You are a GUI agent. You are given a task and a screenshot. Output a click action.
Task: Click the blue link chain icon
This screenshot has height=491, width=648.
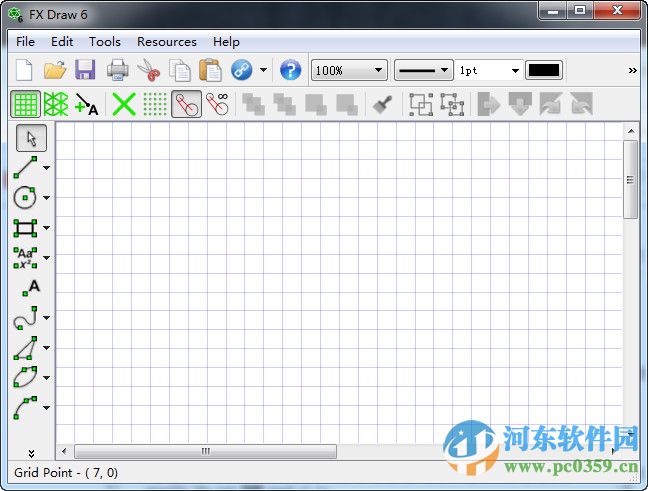pos(242,70)
